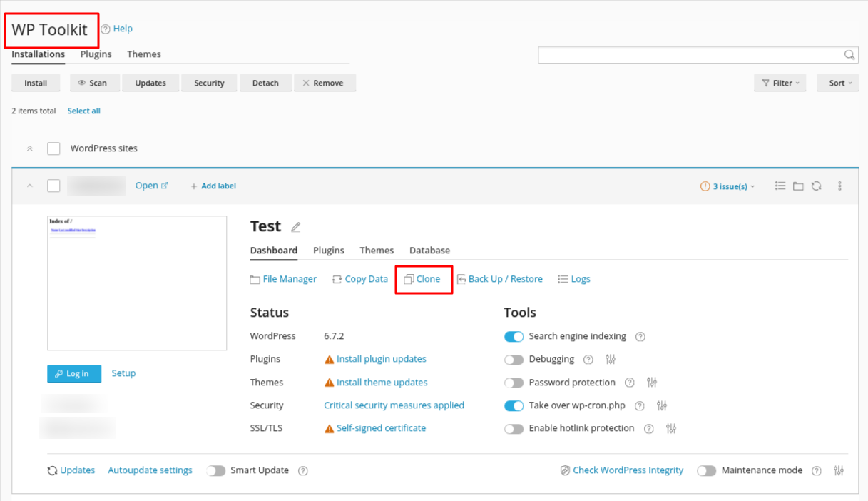Expand the Sort dropdown
The image size is (868, 501).
click(837, 83)
